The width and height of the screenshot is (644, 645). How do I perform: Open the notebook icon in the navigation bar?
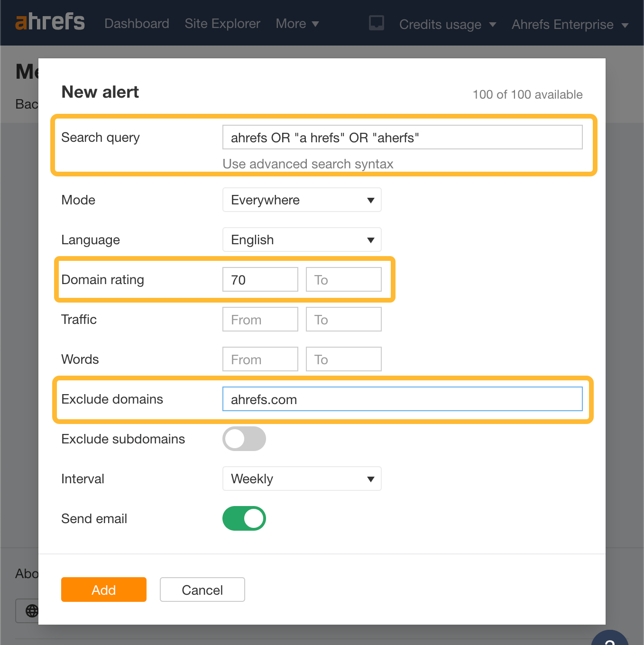click(376, 23)
